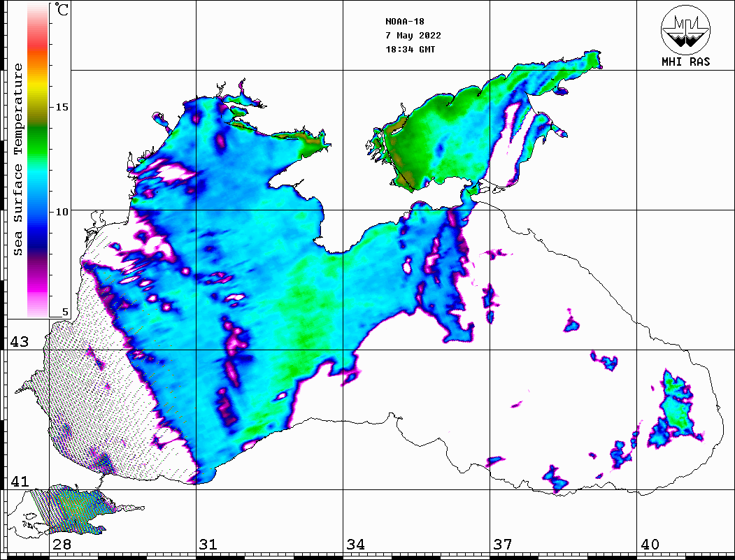Click the °C unit label
Viewport: 735px width, 560px height.
[x=62, y=10]
